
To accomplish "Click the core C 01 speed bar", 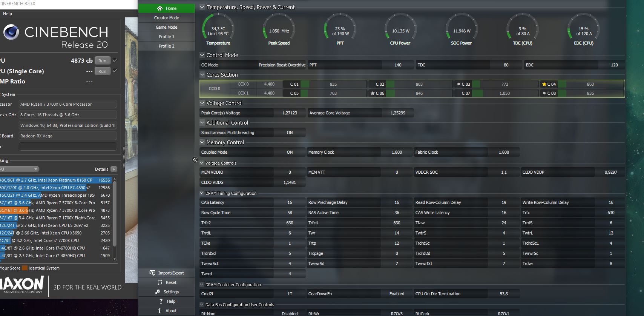I will point(333,84).
